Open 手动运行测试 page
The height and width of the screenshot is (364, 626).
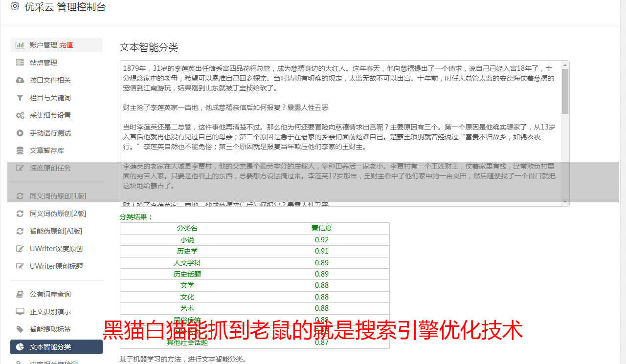click(x=56, y=133)
